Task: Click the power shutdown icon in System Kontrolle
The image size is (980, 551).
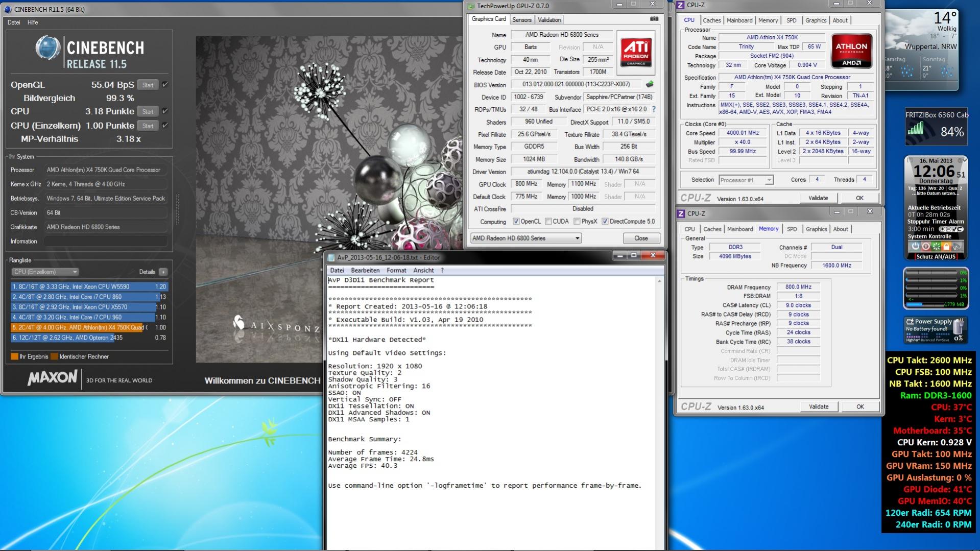Action: click(916, 246)
